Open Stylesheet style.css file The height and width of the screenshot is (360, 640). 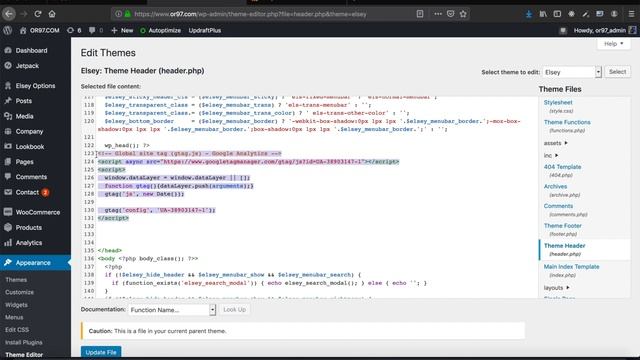click(x=558, y=102)
